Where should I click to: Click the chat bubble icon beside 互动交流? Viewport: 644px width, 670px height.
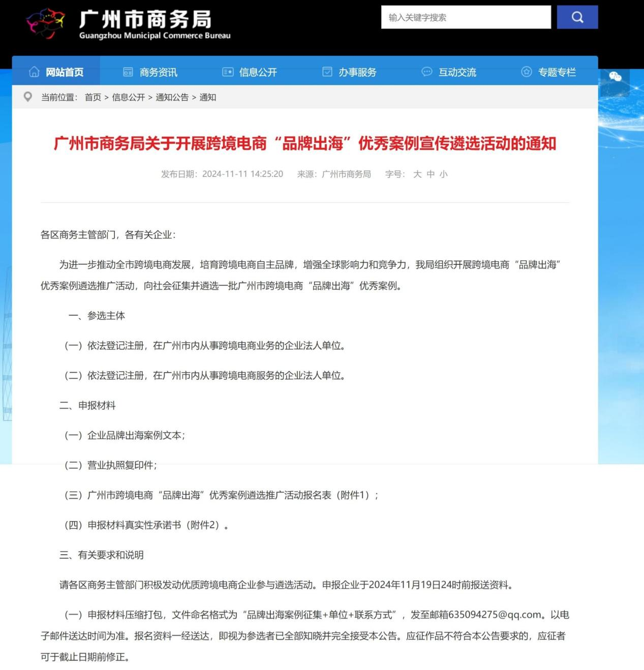click(427, 72)
